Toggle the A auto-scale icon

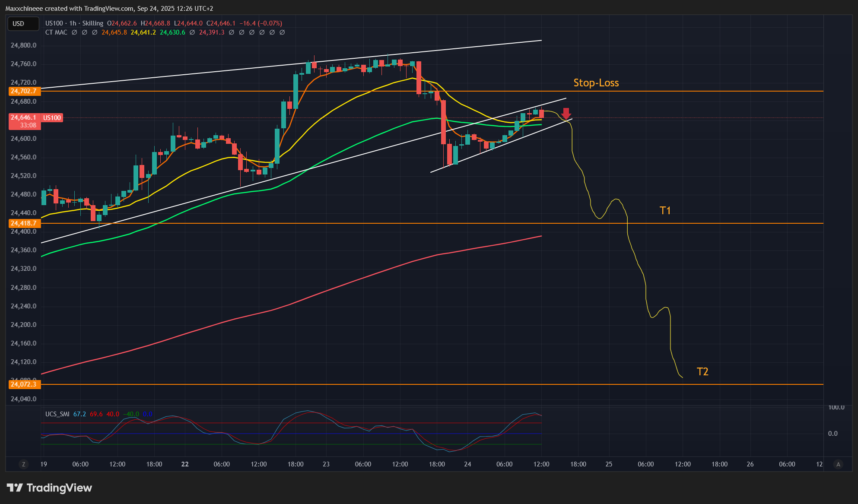839,464
